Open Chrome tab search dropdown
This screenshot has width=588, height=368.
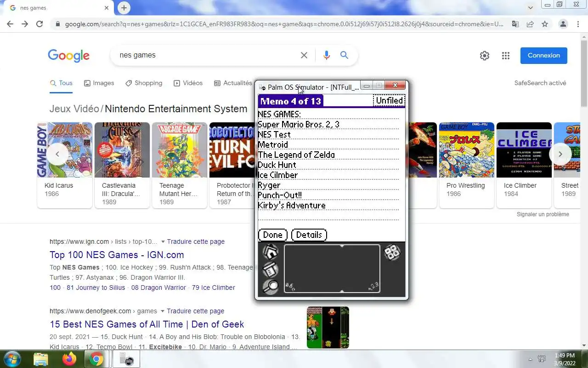pyautogui.click(x=531, y=8)
